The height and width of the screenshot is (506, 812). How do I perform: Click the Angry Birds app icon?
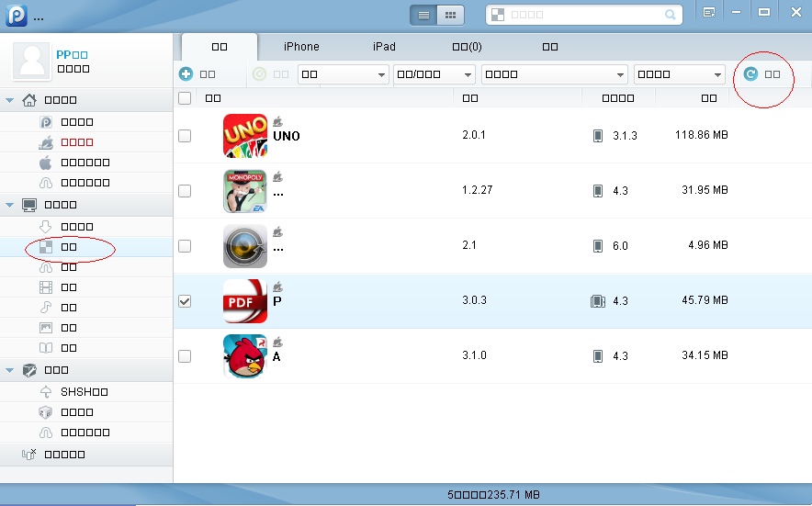(x=245, y=356)
